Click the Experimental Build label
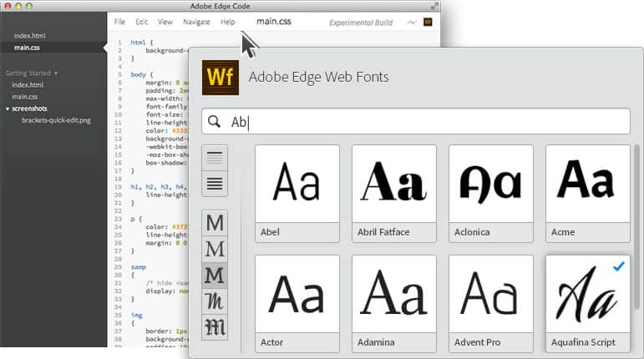Viewport: 644px width, 359px height. [x=361, y=23]
